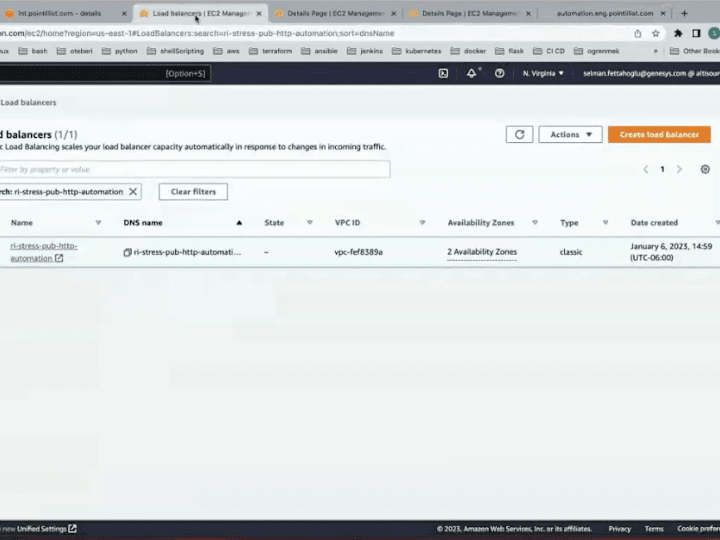Toggle the browser side panel
The height and width of the screenshot is (540, 720).
[696, 34]
